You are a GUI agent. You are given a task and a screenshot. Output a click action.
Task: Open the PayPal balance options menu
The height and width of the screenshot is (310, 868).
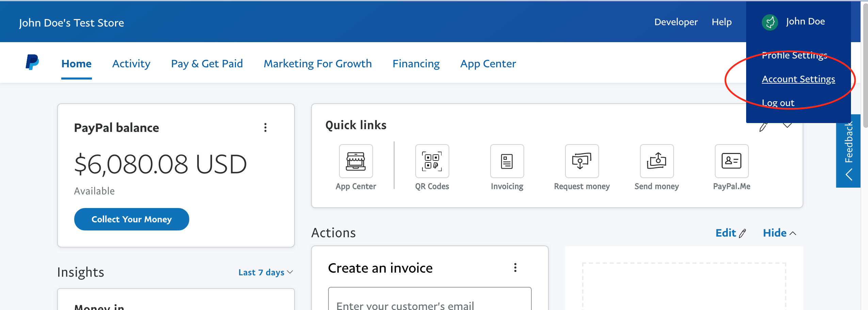point(266,127)
